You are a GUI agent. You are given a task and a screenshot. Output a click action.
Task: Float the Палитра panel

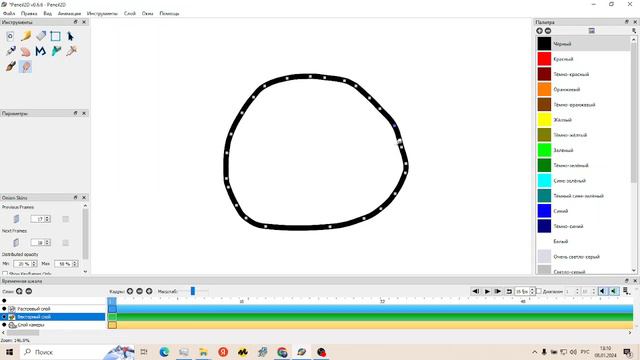click(627, 22)
